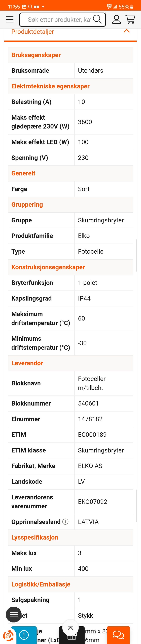Tap the Leverandør section header
141x644 pixels.
tap(27, 363)
